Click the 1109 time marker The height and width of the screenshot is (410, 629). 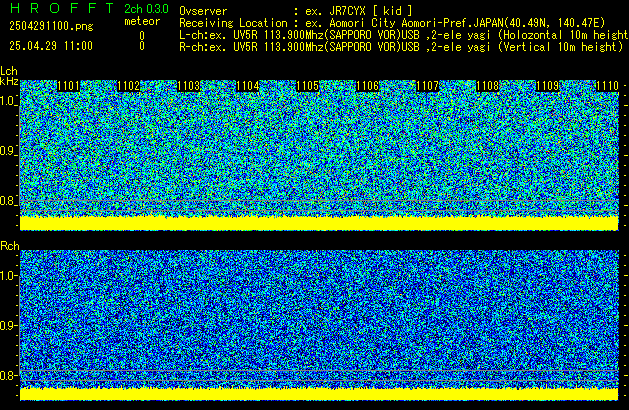[547, 86]
